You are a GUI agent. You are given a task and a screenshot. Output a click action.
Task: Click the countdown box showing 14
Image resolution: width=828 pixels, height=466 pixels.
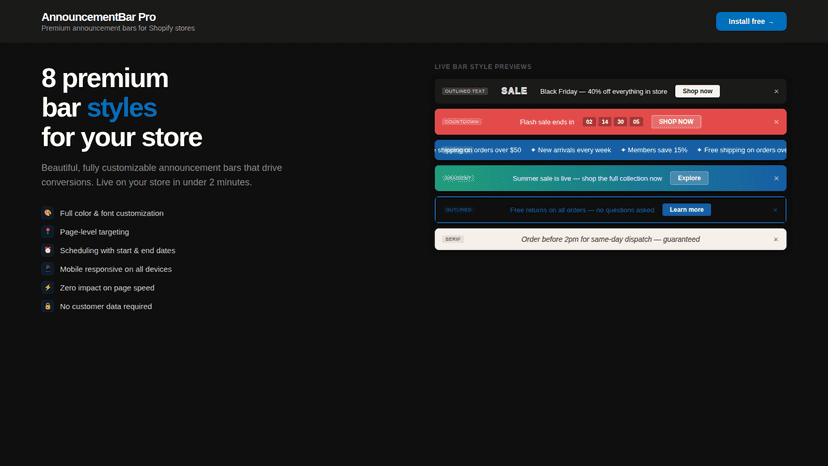[x=605, y=122]
